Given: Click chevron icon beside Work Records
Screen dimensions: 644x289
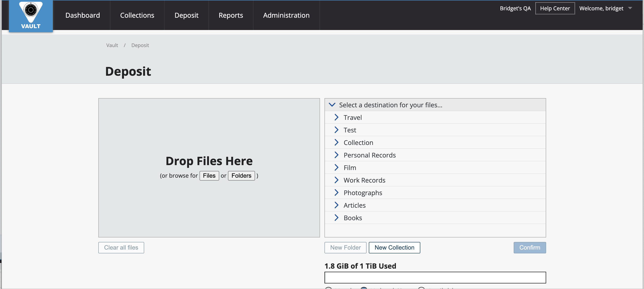Looking at the screenshot, I should pos(336,180).
